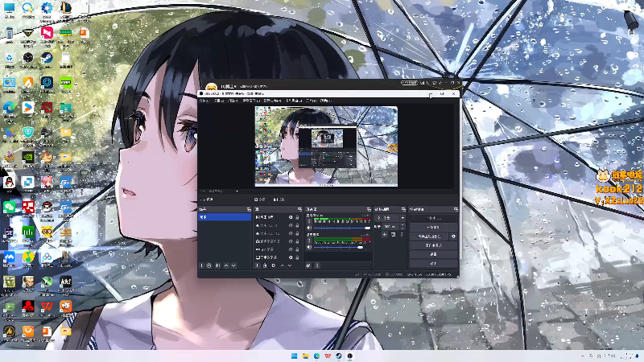Move the selected scene up
Image resolution: width=644 pixels, height=362 pixels.
pos(226,265)
